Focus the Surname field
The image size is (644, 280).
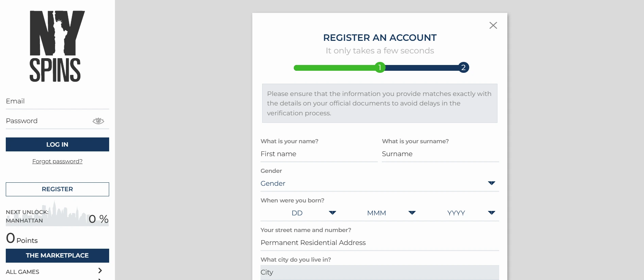(440, 154)
